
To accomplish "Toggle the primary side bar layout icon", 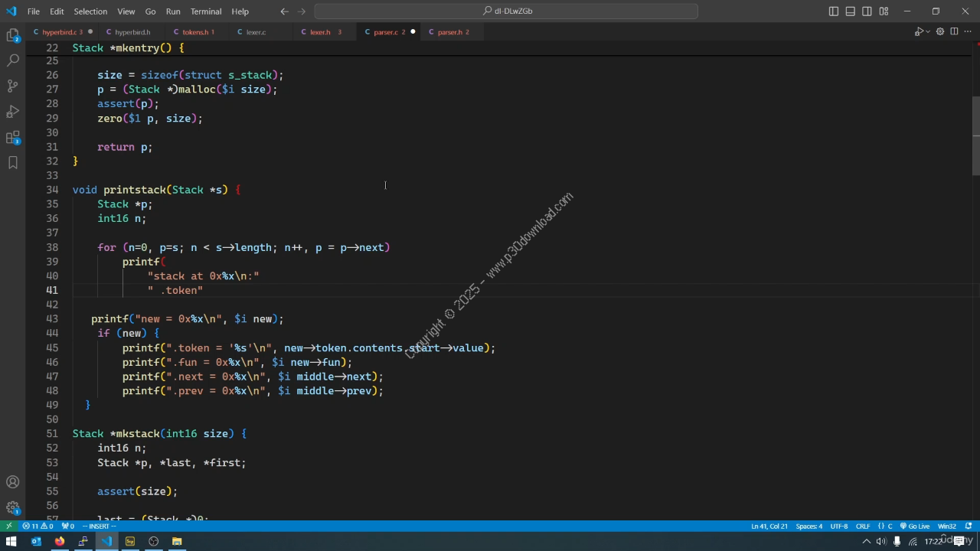I will pyautogui.click(x=834, y=11).
